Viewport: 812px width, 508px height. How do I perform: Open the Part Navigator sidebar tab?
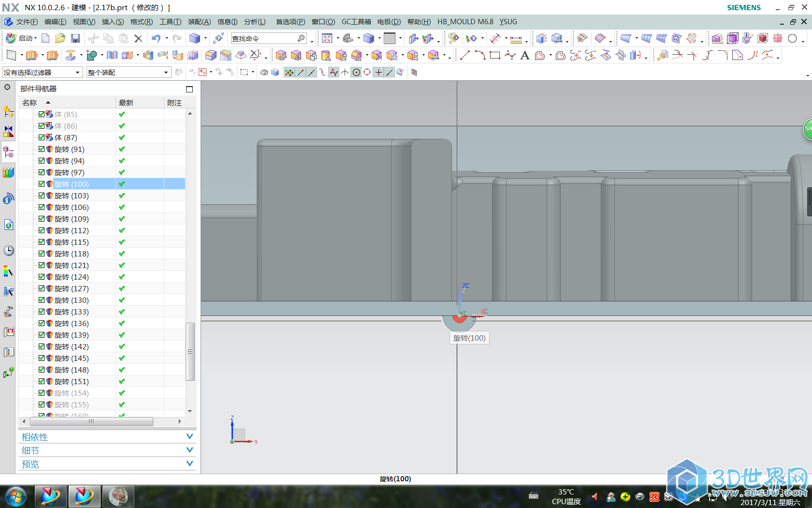point(8,152)
